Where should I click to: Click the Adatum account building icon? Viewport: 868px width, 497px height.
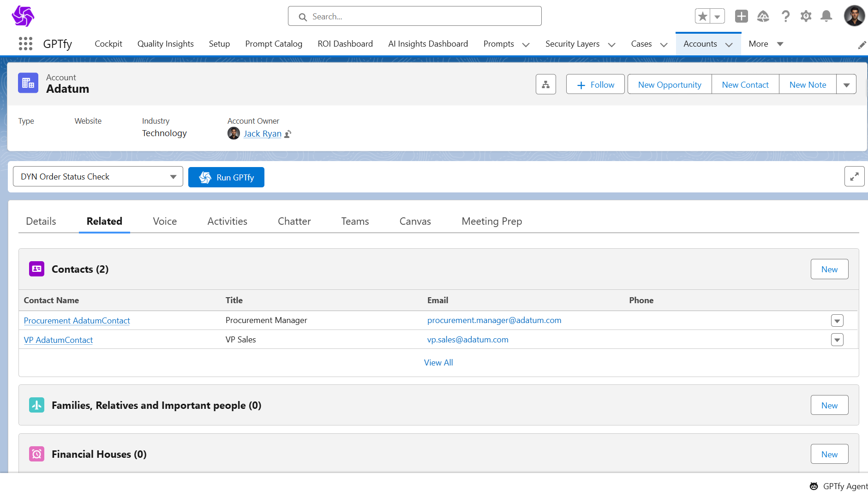28,83
